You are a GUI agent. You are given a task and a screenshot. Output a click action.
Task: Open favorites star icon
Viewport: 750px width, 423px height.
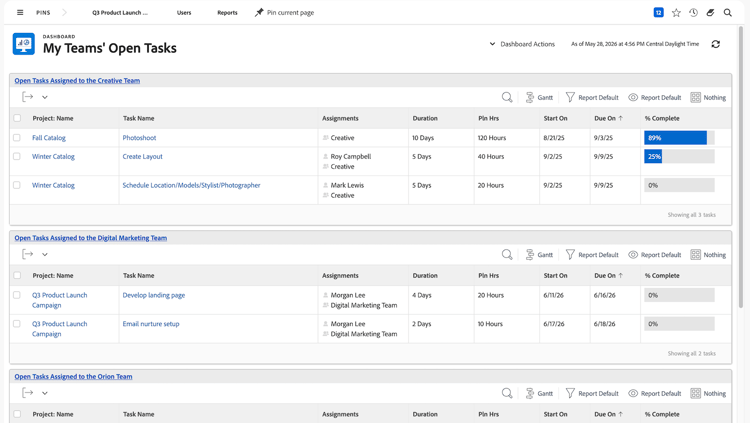point(676,13)
